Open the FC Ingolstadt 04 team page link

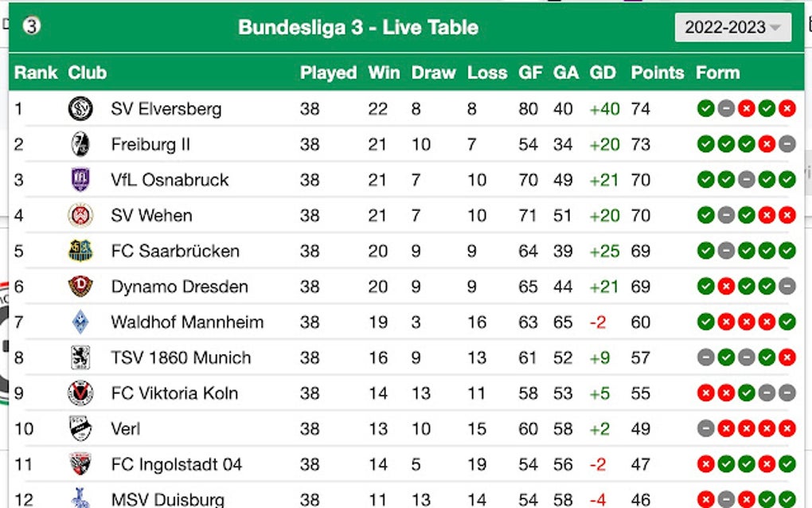point(179,464)
